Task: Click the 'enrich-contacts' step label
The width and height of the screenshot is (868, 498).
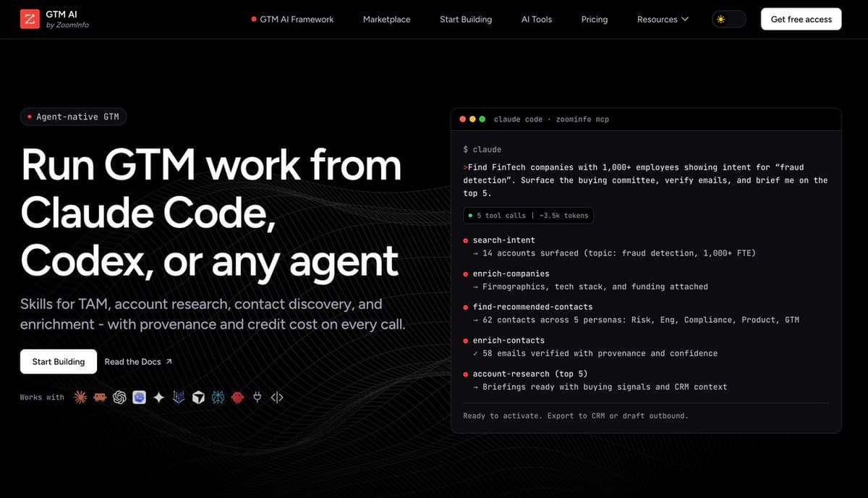Action: pyautogui.click(x=509, y=340)
